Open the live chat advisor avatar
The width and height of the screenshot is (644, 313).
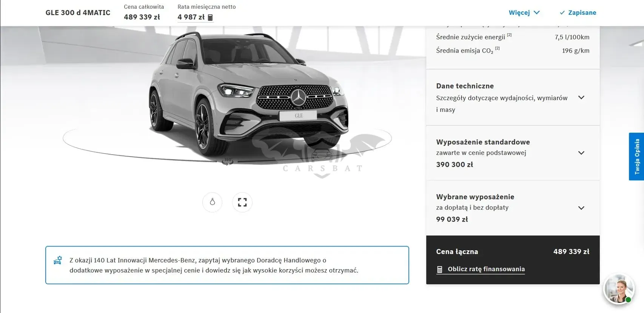point(619,289)
